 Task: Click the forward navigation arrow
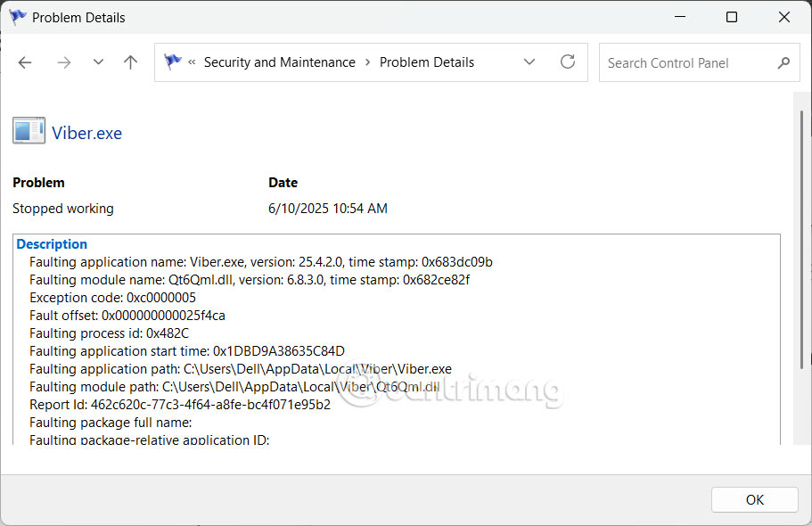pos(62,62)
